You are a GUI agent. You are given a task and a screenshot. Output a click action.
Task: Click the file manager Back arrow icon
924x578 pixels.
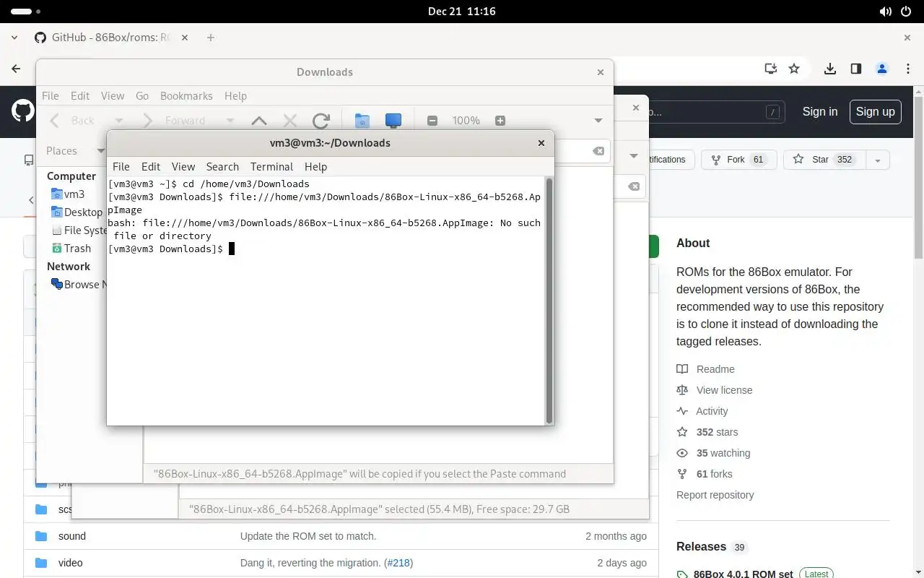pos(55,121)
